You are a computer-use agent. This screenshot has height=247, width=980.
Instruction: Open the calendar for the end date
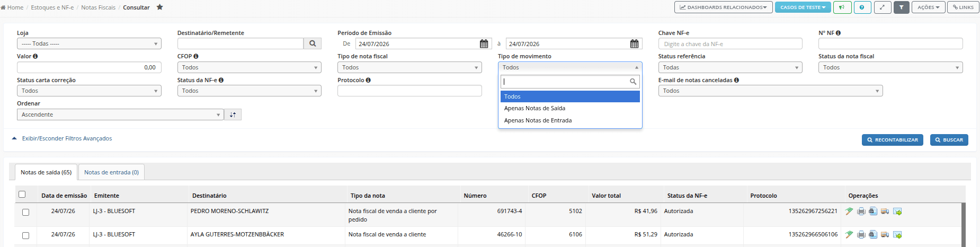634,44
